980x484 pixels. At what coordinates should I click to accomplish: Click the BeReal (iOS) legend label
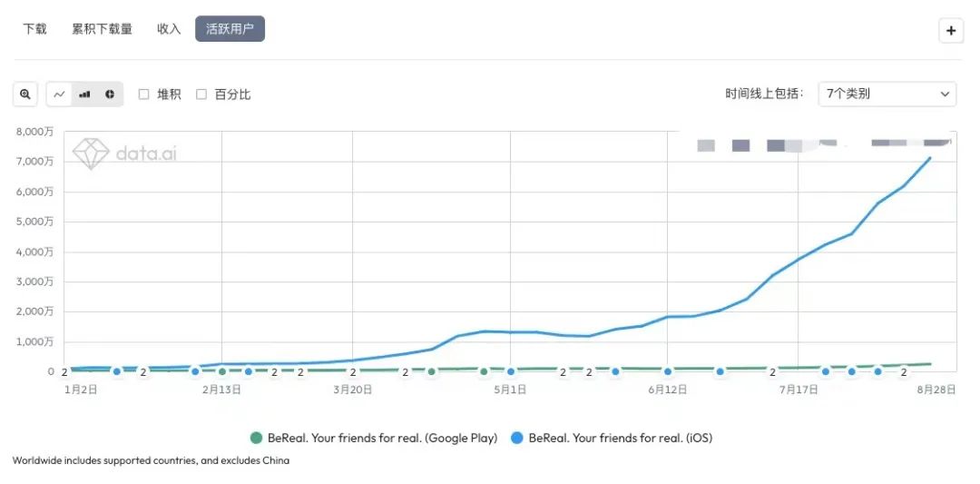620,438
